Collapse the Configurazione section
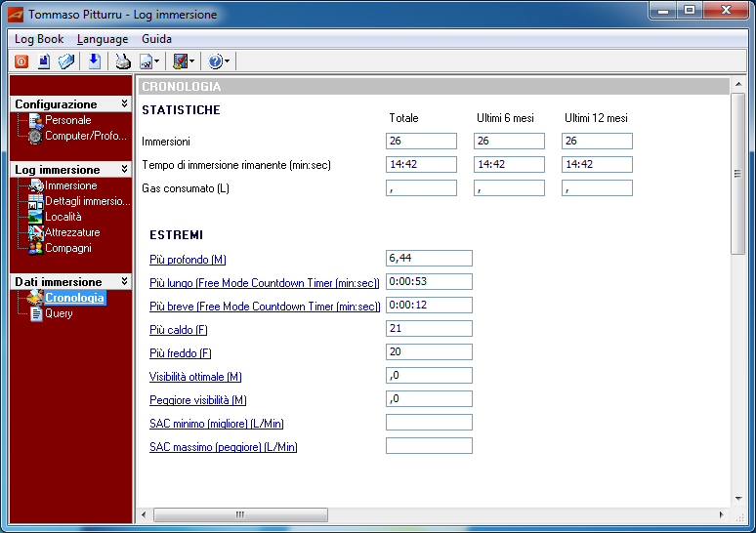The image size is (756, 533). click(124, 104)
